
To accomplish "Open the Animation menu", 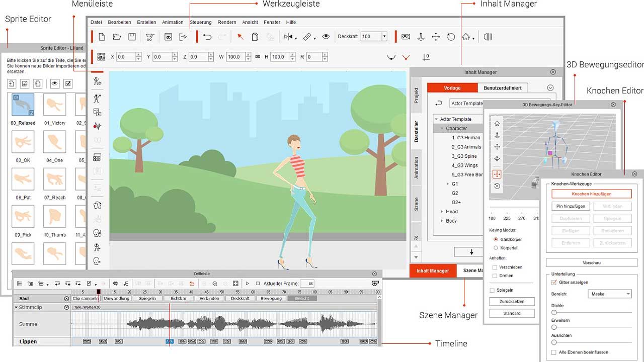I will tap(173, 22).
